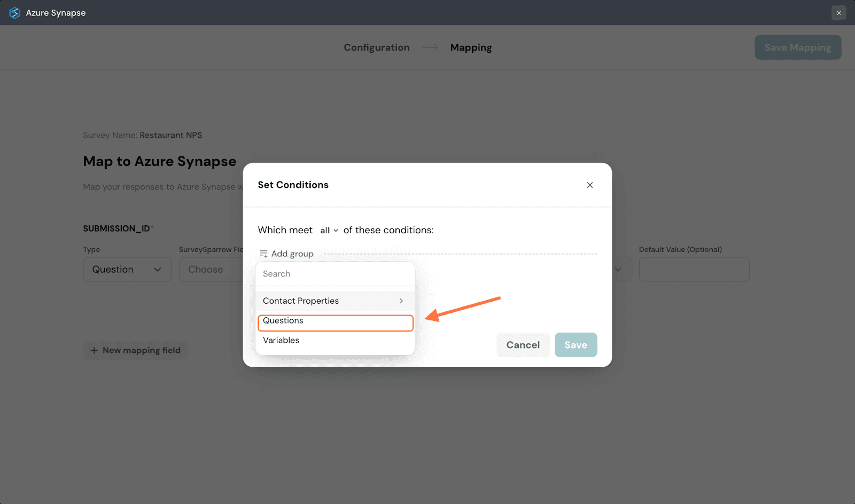Open the Type dropdown showing Question

pos(127,270)
